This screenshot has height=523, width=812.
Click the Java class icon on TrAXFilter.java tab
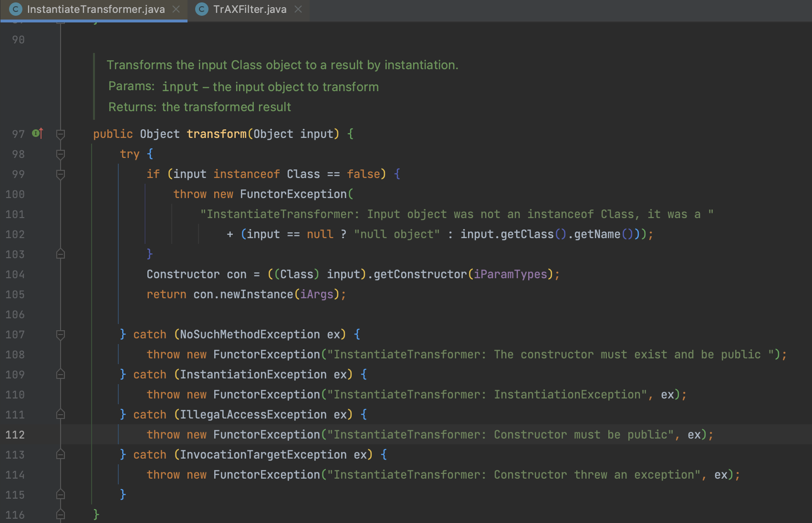[x=202, y=10]
